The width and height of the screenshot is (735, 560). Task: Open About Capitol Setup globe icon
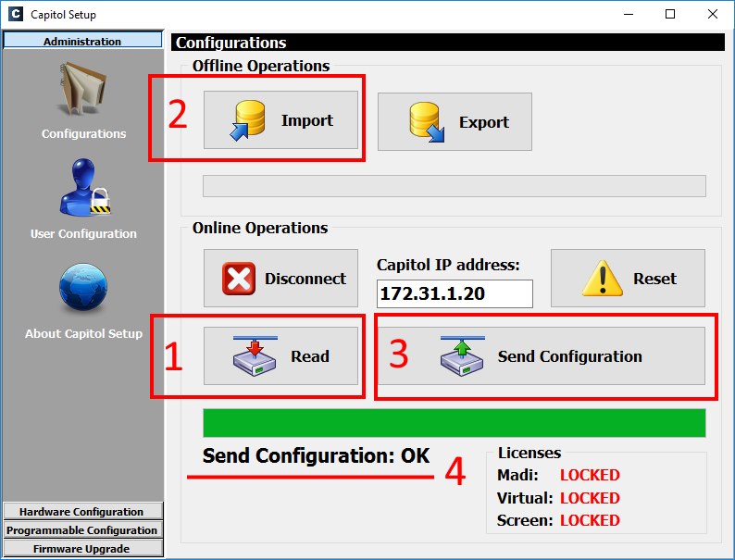click(83, 287)
